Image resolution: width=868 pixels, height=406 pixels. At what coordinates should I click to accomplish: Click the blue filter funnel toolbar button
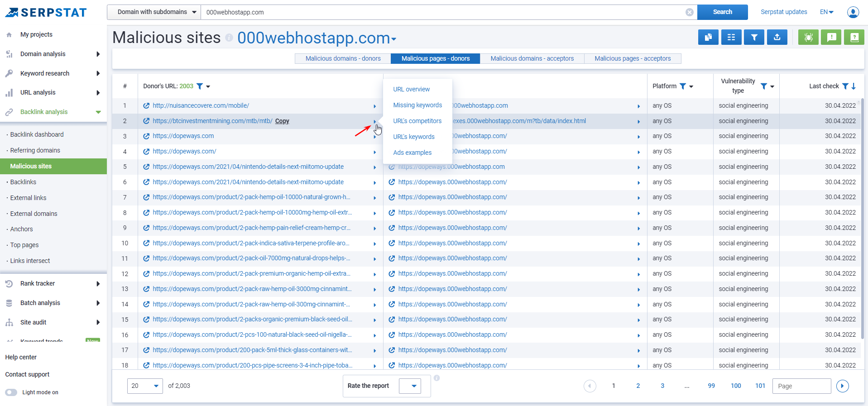click(x=754, y=37)
